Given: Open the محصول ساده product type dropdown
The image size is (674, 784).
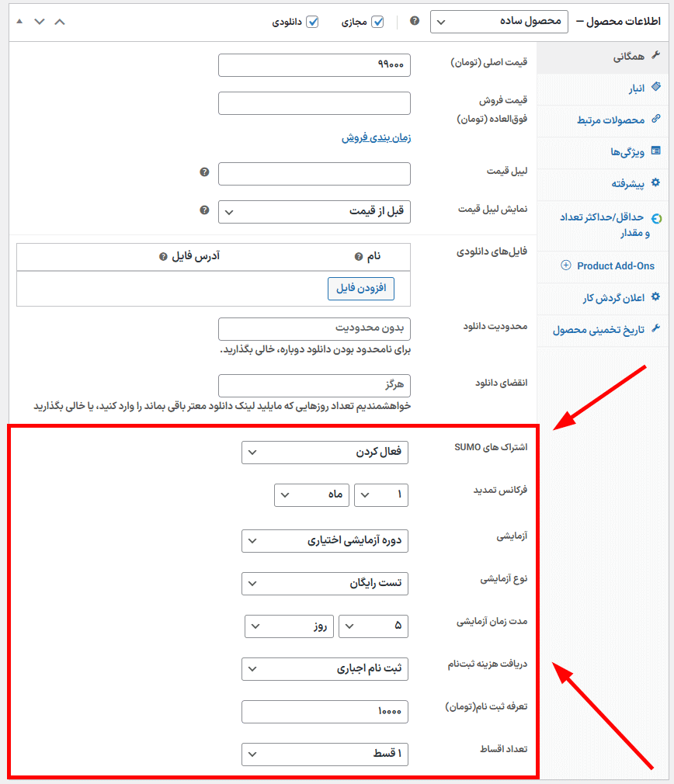Looking at the screenshot, I should tap(499, 22).
